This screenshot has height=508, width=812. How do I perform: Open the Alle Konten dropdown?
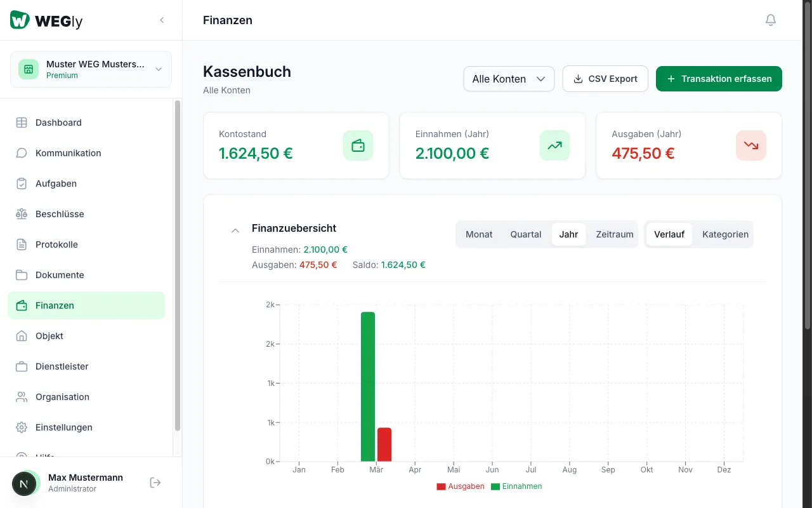pyautogui.click(x=509, y=79)
